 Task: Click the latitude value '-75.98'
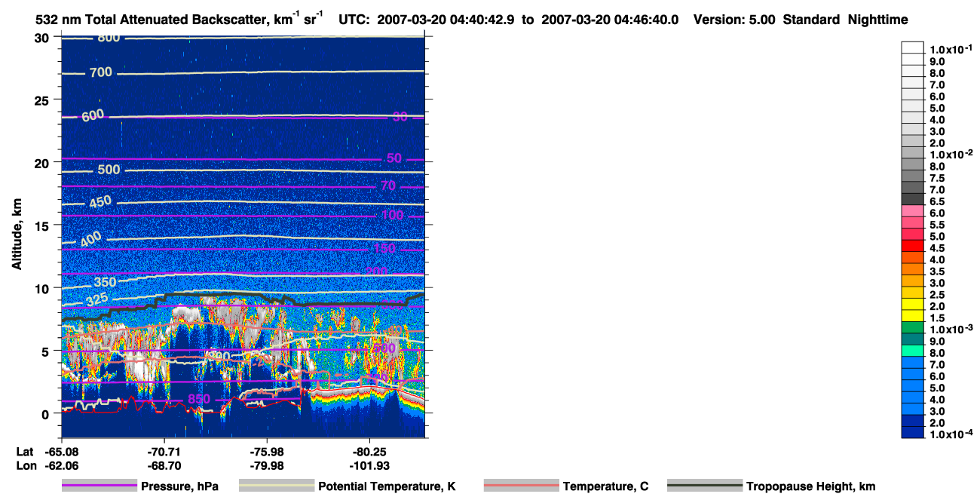click(268, 452)
